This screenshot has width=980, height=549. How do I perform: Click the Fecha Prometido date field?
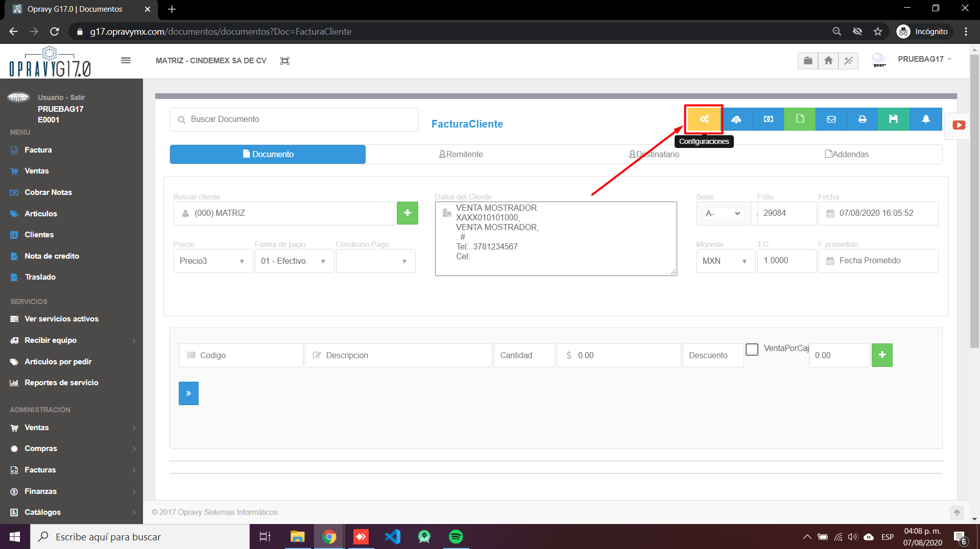point(878,261)
